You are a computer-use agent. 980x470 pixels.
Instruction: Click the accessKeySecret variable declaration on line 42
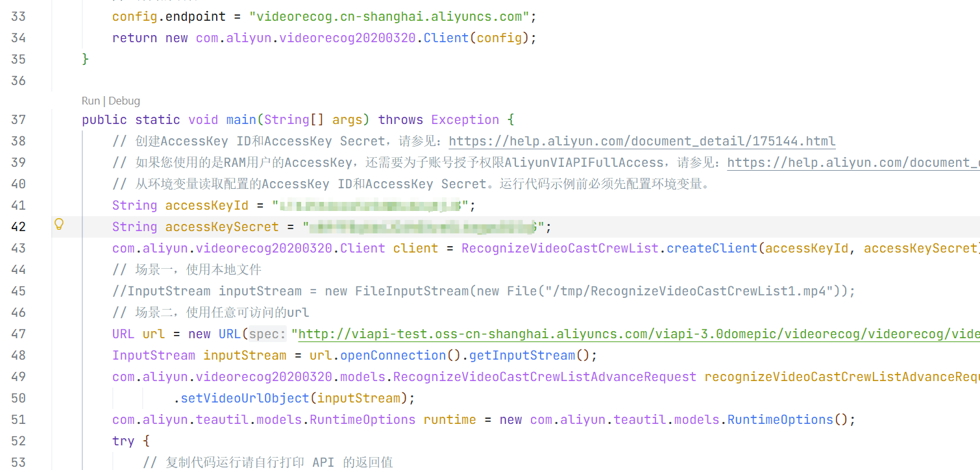(222, 227)
